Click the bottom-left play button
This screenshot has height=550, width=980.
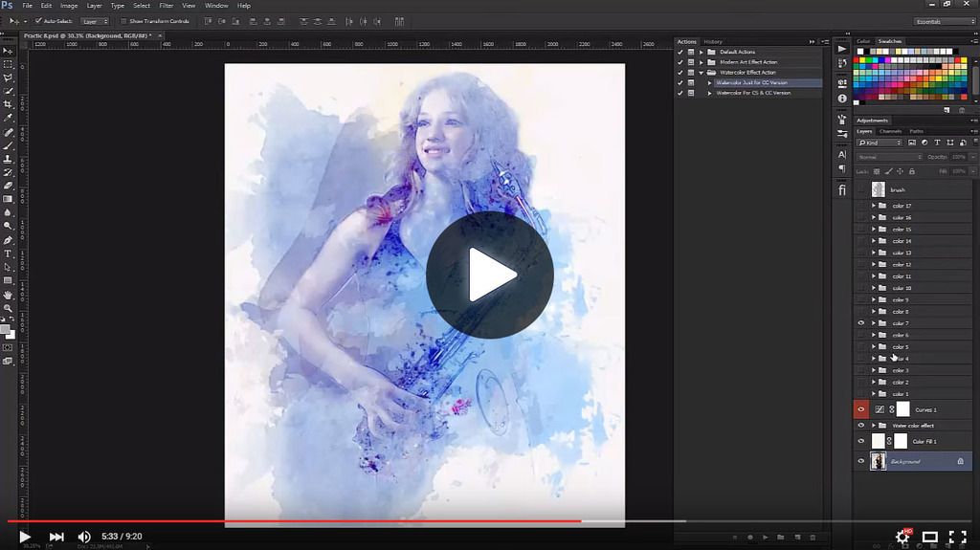pos(24,537)
